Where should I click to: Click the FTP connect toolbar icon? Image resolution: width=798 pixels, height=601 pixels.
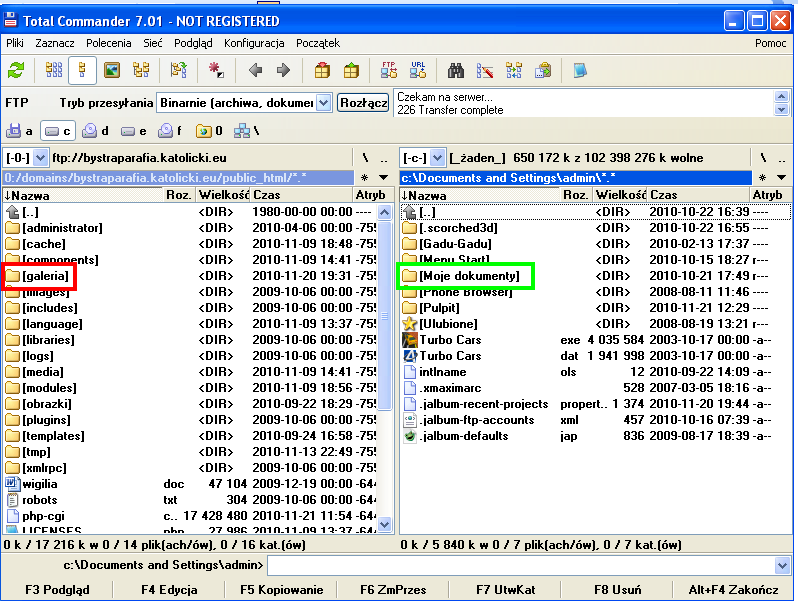pos(389,70)
